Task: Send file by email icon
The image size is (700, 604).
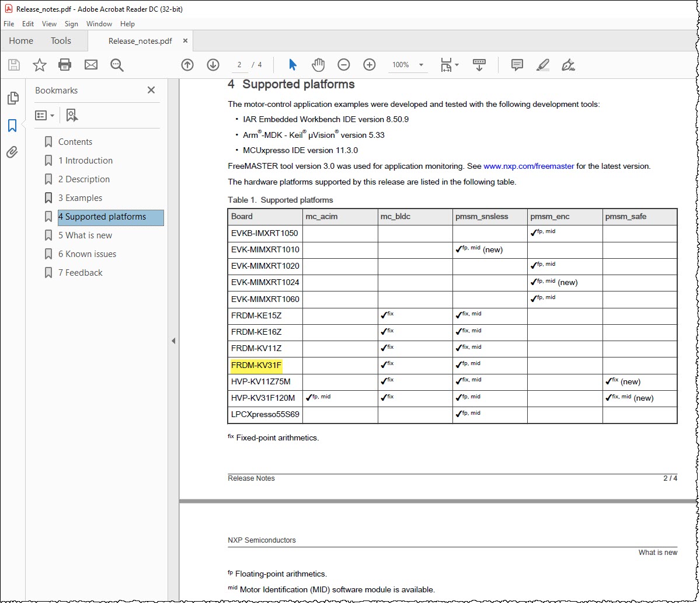Action: [91, 65]
